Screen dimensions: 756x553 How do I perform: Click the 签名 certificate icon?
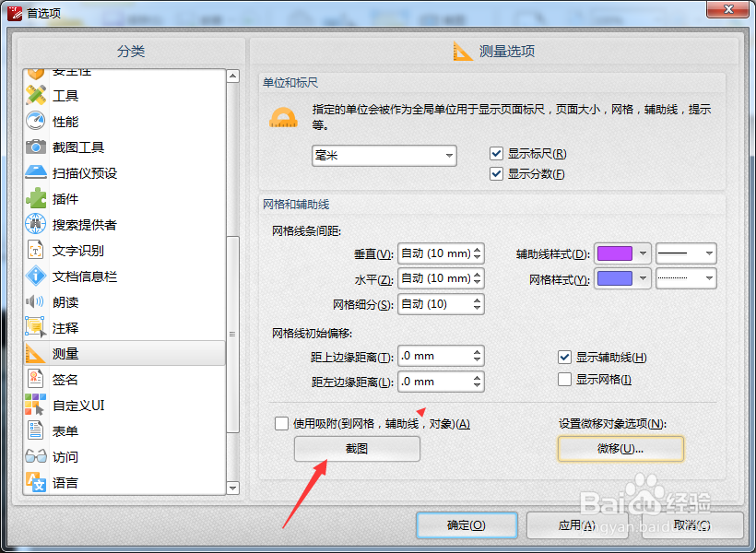(36, 379)
